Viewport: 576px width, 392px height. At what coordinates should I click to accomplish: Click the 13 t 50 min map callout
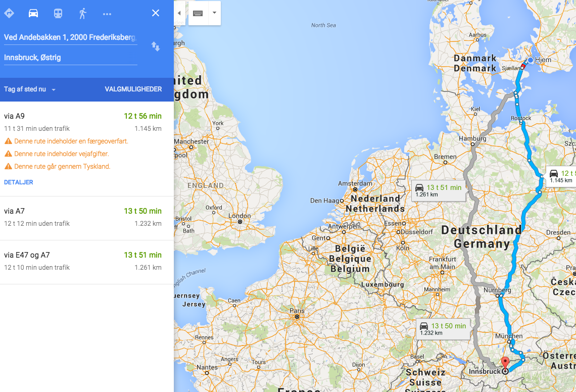click(x=443, y=329)
